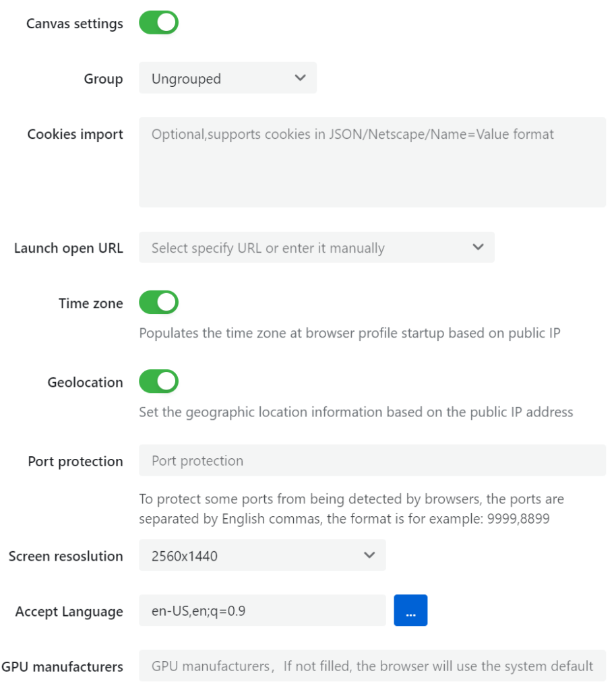Viewport: 616px width, 690px height.
Task: Click the Time zone label text
Action: point(90,303)
